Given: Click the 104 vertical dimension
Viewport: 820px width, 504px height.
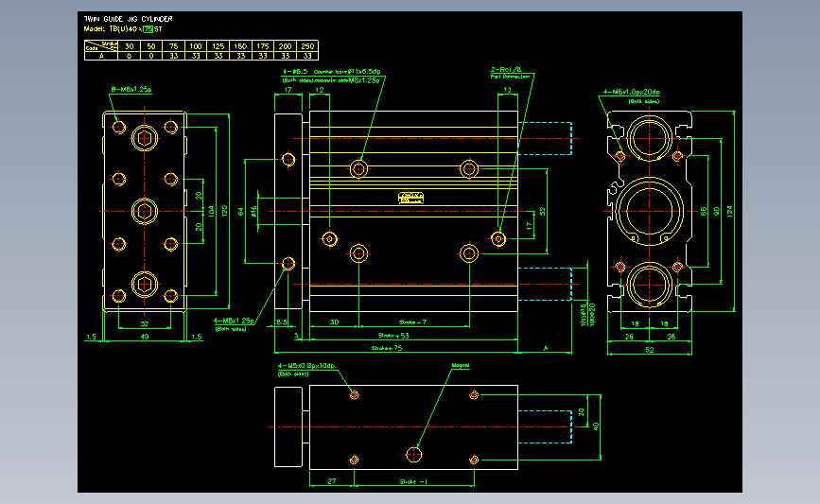Looking at the screenshot, I should pos(211,211).
